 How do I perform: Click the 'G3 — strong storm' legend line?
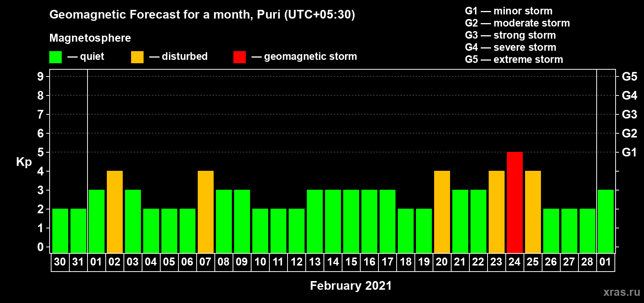coord(511,35)
